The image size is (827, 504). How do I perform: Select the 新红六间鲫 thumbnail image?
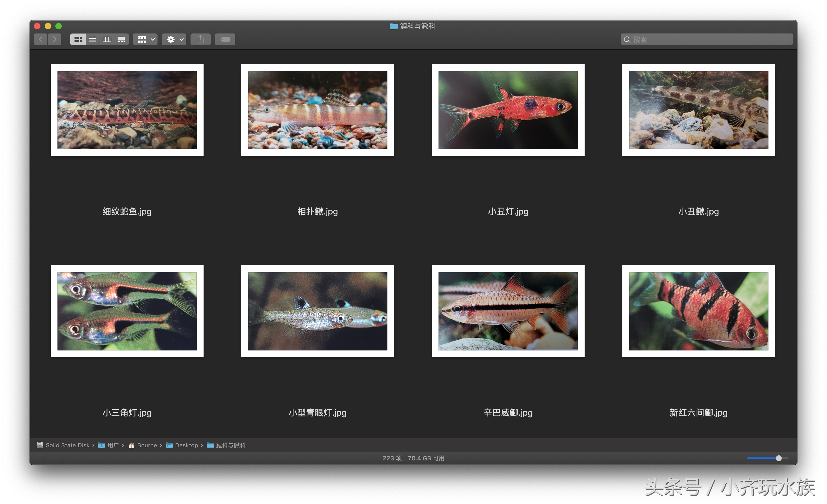(x=699, y=311)
